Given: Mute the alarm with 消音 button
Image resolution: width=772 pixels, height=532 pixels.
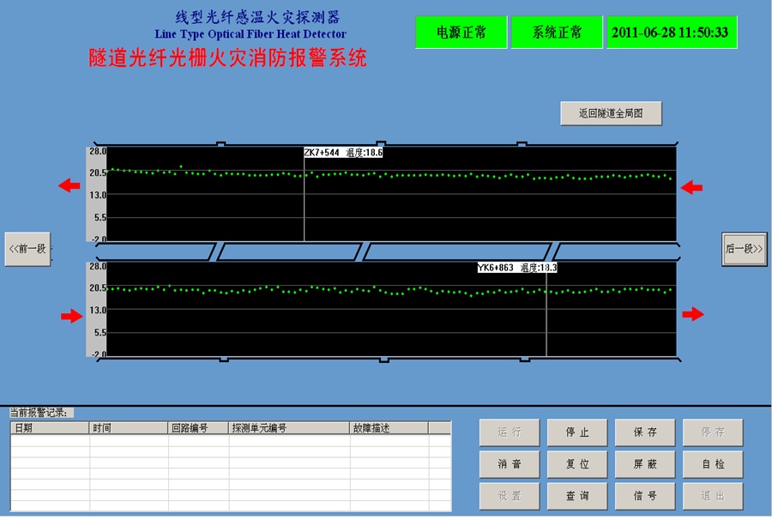Looking at the screenshot, I should pyautogui.click(x=510, y=464).
